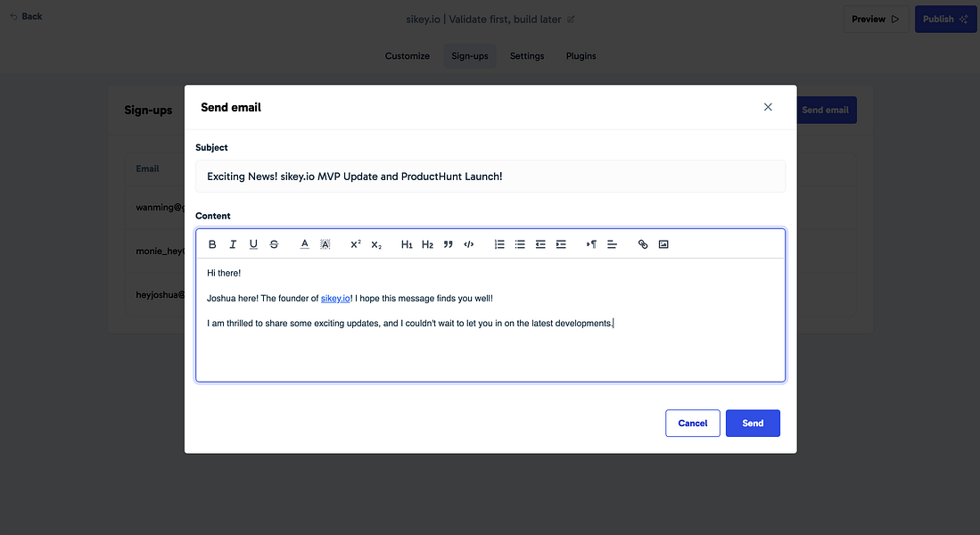Click the Back button
The image size is (980, 535).
pyautogui.click(x=26, y=16)
